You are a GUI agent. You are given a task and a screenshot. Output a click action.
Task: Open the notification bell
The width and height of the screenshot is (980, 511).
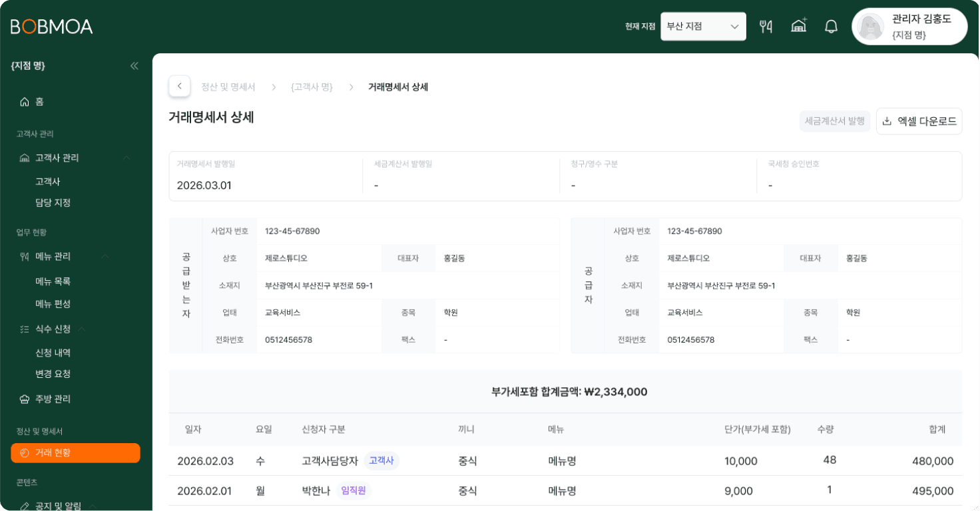831,27
